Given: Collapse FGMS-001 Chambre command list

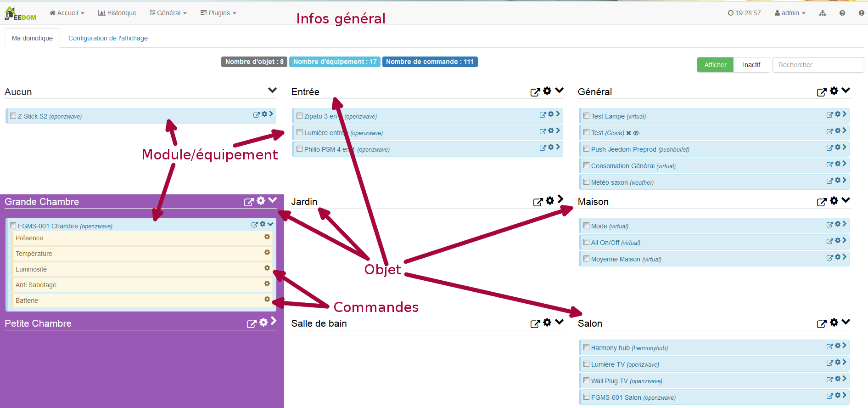Looking at the screenshot, I should (270, 224).
